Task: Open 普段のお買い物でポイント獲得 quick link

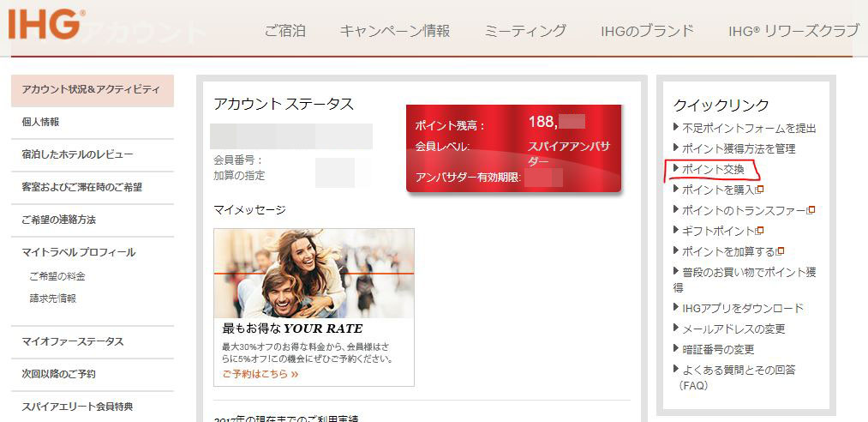Action: click(745, 280)
